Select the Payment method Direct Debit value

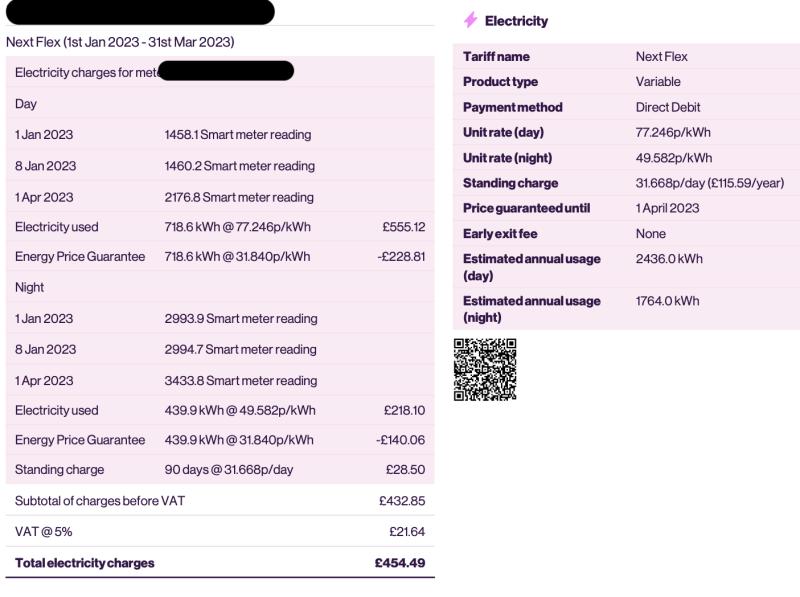668,107
